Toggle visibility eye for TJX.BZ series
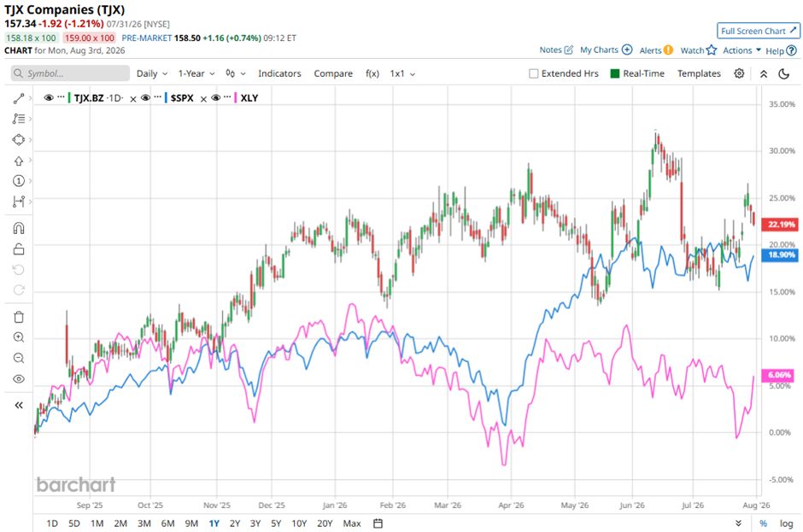Image resolution: width=803 pixels, height=532 pixels. point(49,98)
